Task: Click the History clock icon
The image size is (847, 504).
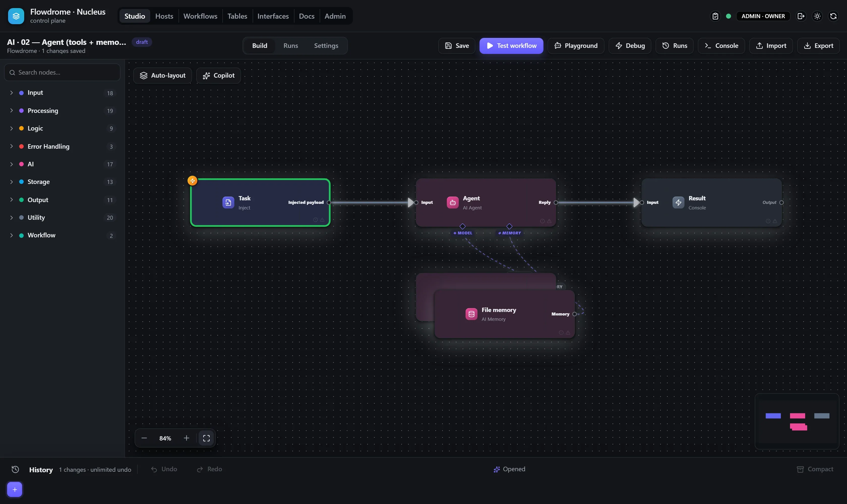Action: pyautogui.click(x=15, y=469)
